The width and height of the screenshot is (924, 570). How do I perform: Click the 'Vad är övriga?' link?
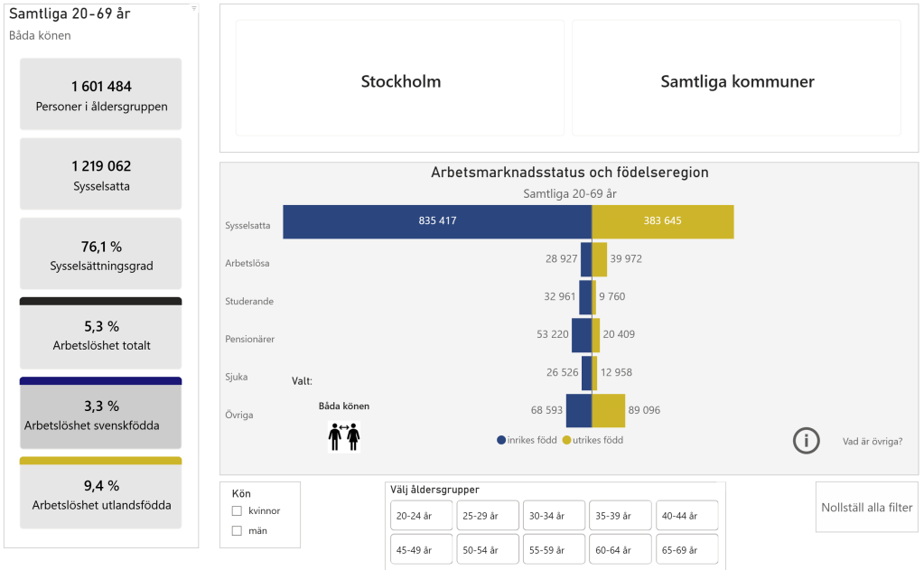(872, 442)
